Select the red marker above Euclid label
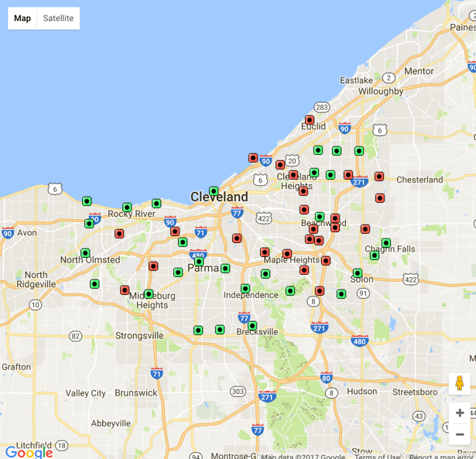Viewport: 476px width, 459px height. coord(310,120)
